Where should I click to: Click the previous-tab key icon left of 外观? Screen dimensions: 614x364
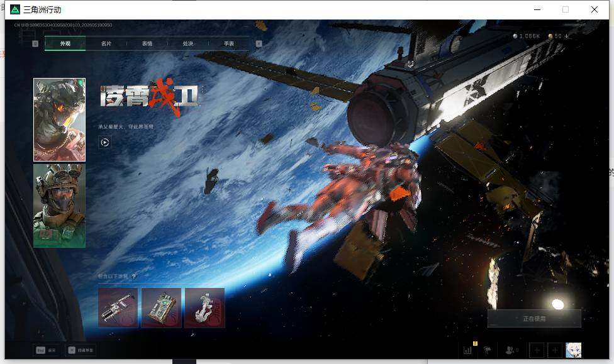pos(35,44)
